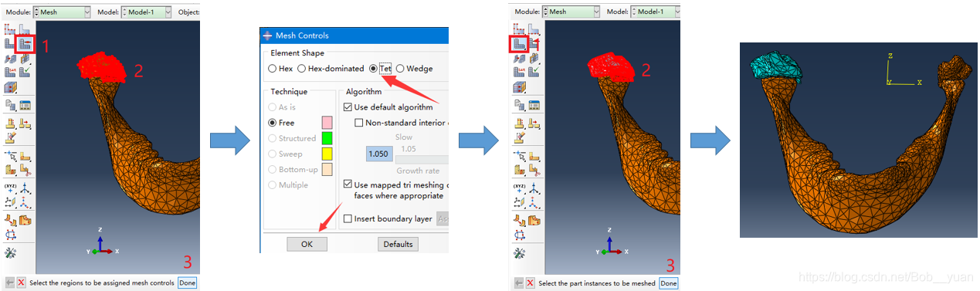Click Defaults button in Mesh Controls dialog

tap(398, 244)
